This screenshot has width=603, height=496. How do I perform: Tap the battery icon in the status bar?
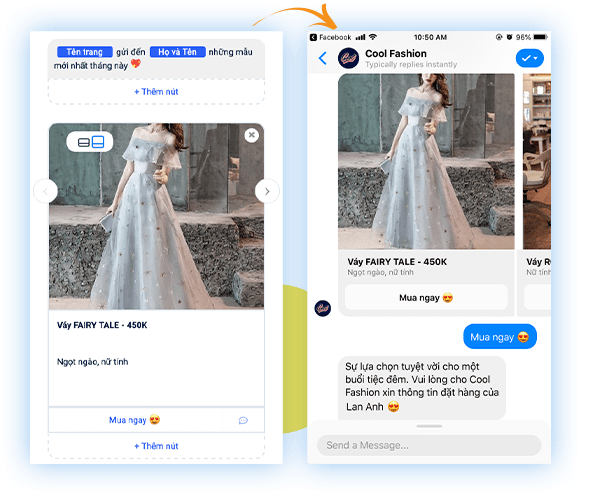pos(540,37)
